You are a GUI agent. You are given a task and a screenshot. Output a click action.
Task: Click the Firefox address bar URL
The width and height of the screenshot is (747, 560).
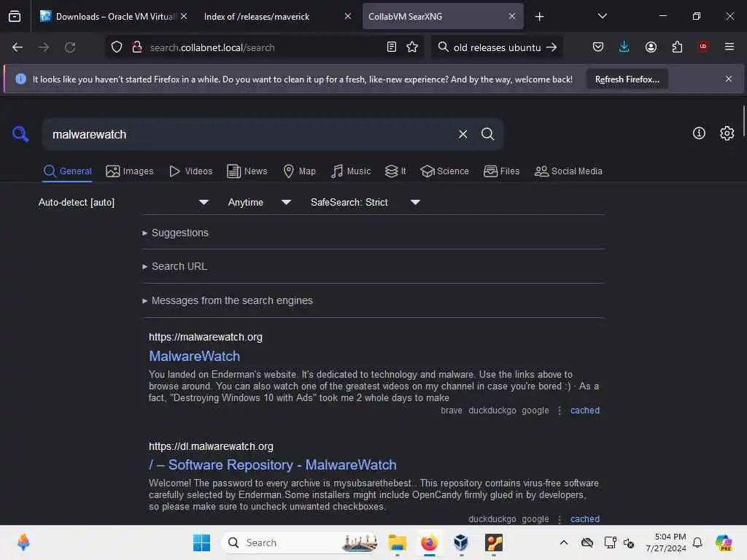click(212, 47)
